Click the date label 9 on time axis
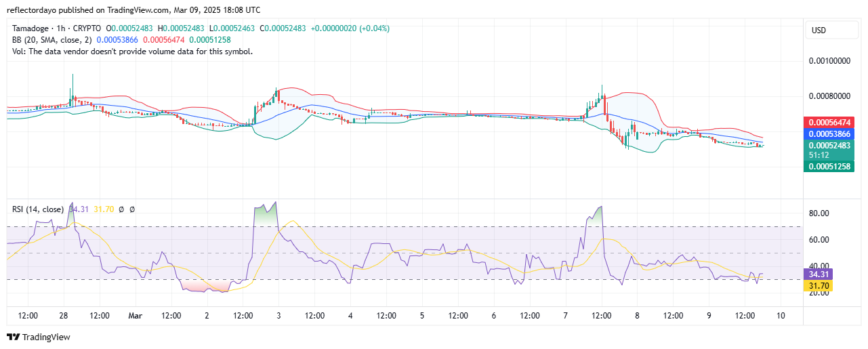 [x=709, y=316]
